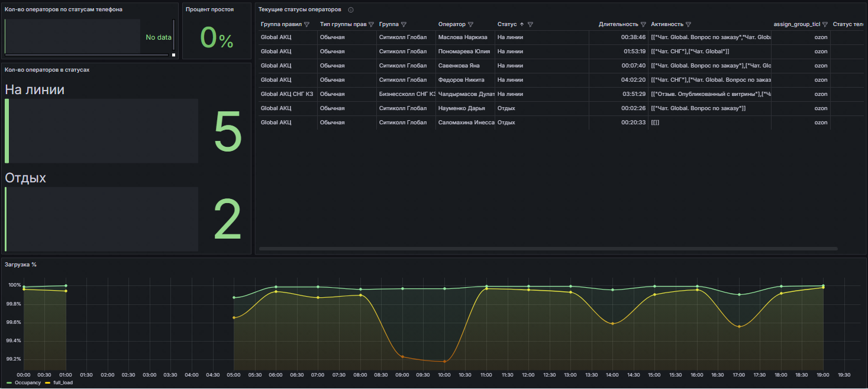Click the Кол-во операторов в статусах panel title

[x=47, y=70]
